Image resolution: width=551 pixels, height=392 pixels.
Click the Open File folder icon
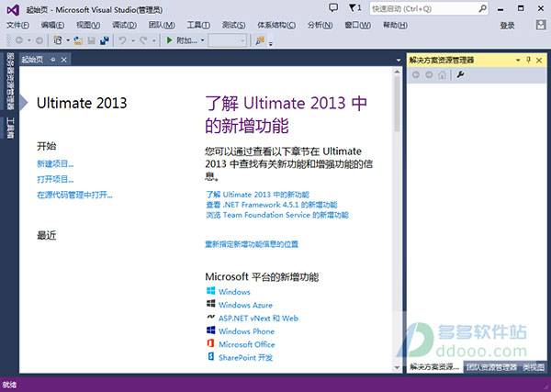pyautogui.click(x=78, y=40)
